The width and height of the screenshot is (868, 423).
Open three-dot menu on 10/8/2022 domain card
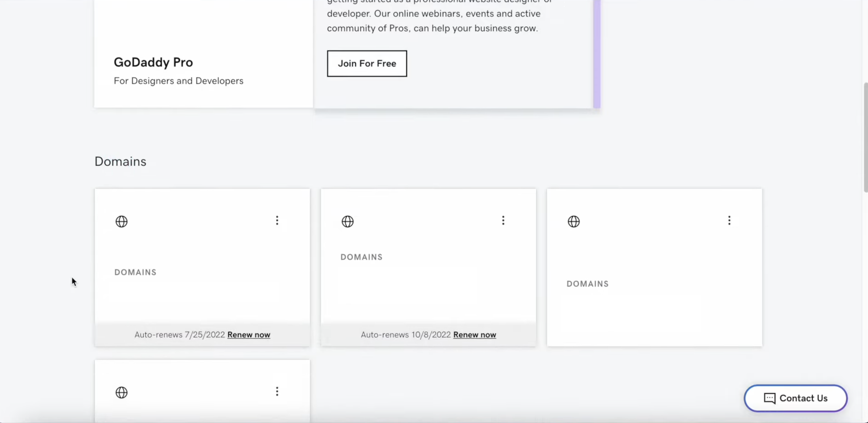tap(503, 221)
